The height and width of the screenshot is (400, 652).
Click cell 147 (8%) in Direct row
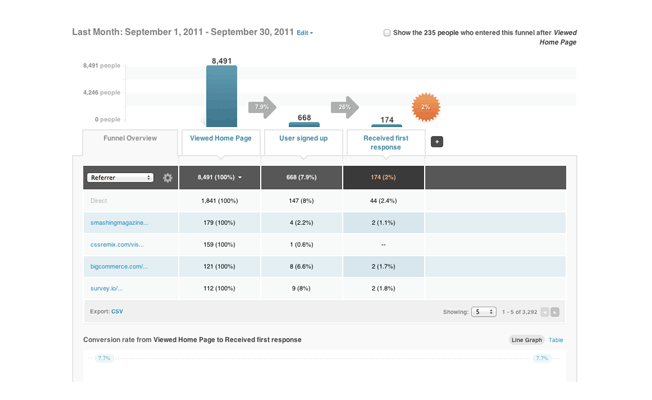click(301, 201)
